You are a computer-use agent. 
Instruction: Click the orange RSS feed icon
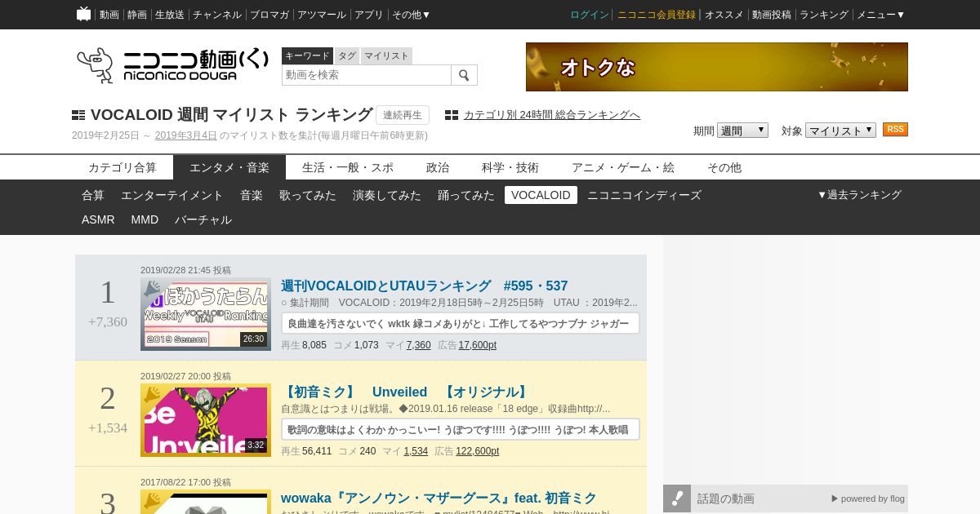pos(895,130)
